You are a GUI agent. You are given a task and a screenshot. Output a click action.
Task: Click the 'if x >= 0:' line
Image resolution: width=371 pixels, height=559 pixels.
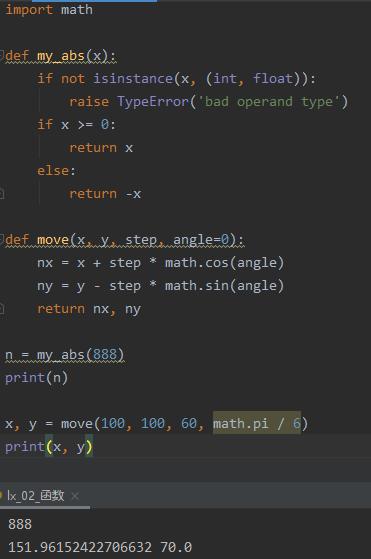(x=77, y=124)
